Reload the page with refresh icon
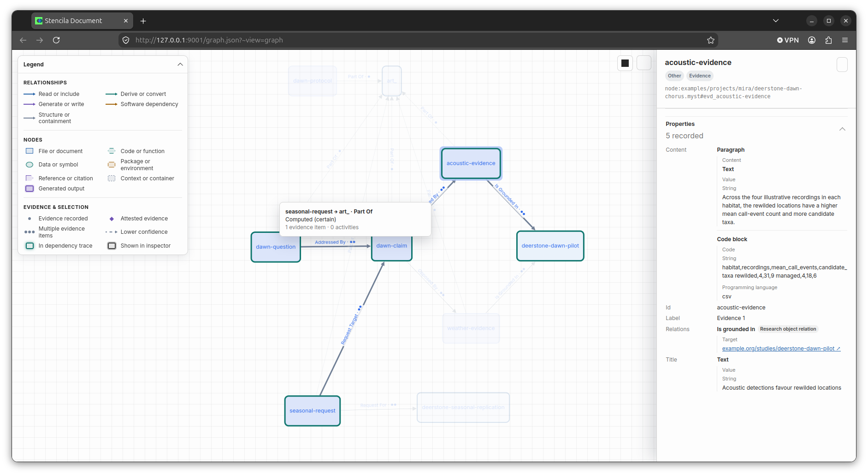The width and height of the screenshot is (868, 475). click(56, 40)
